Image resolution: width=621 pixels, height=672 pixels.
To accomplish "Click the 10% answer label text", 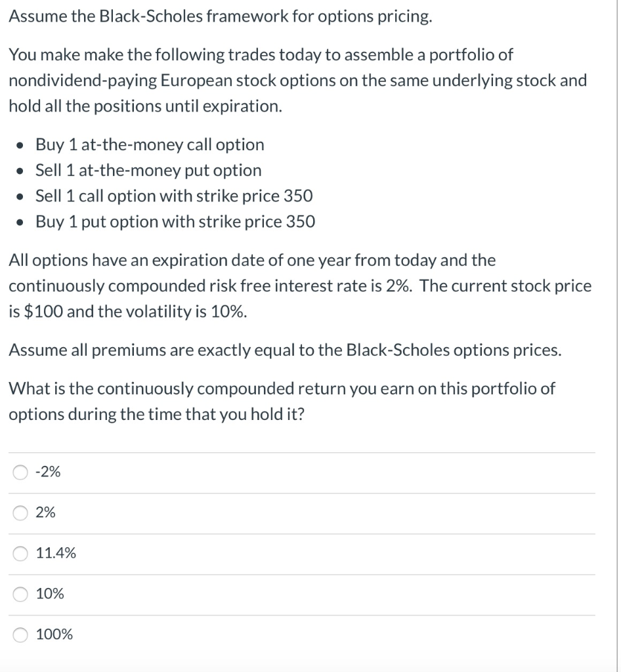I will click(50, 594).
